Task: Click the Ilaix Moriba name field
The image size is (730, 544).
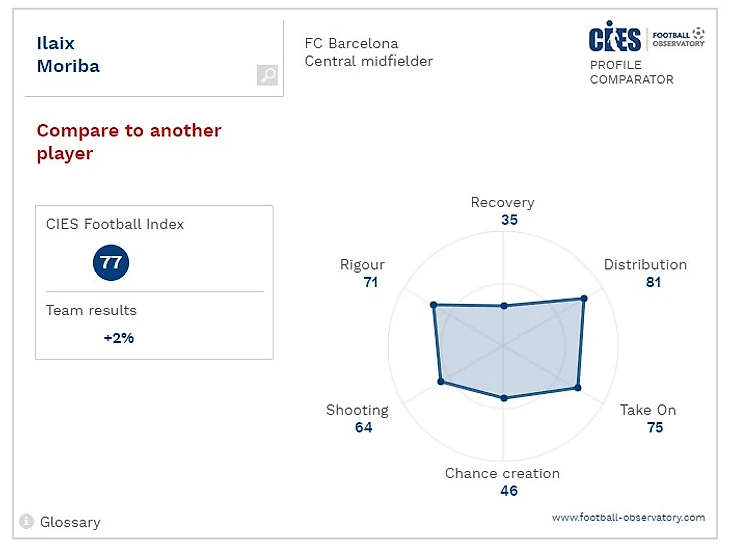Action: point(154,58)
